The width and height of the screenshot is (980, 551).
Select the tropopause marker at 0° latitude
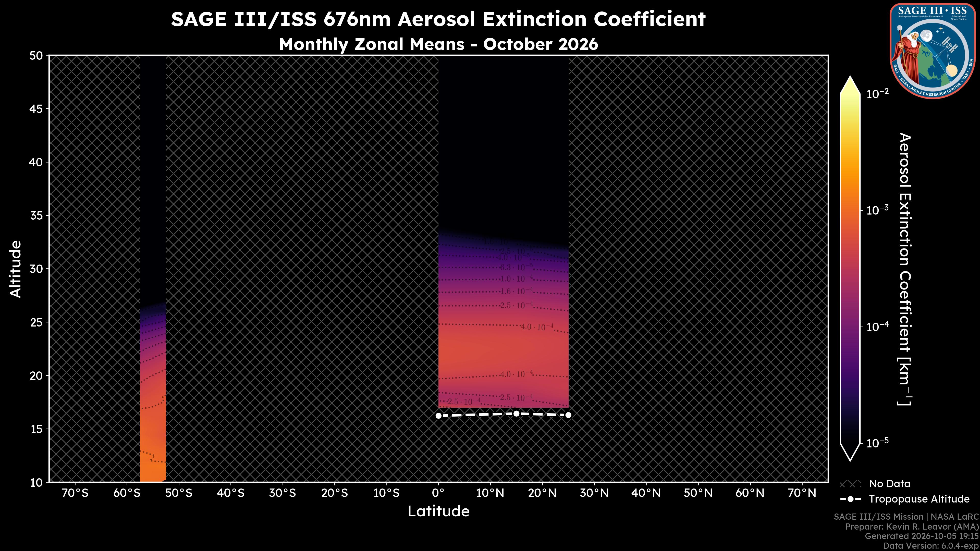coord(438,416)
